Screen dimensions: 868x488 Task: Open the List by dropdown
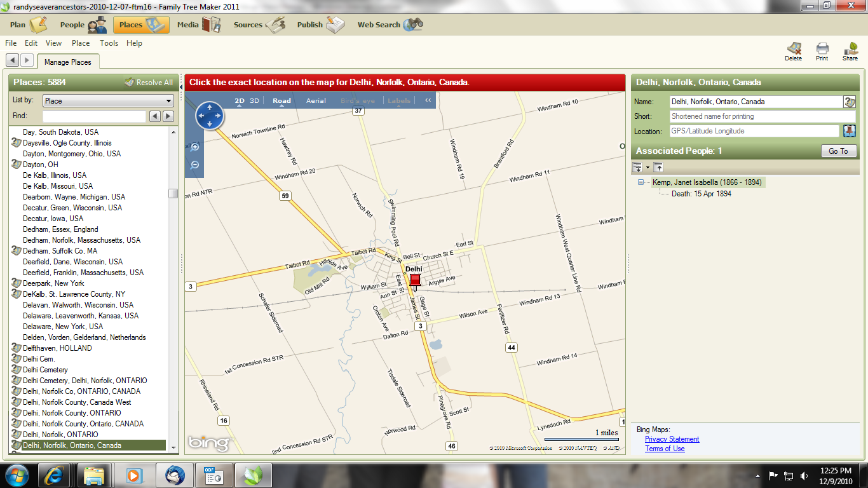click(108, 100)
